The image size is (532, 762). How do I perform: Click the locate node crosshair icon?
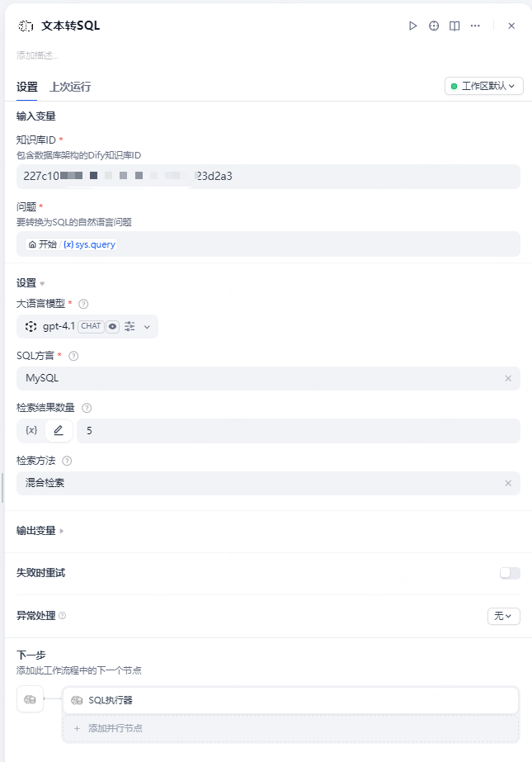(x=434, y=26)
